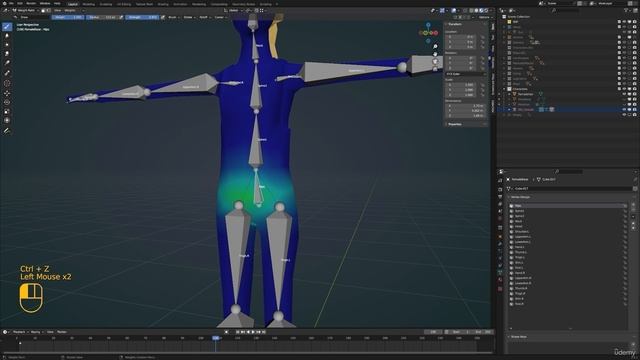The image size is (640, 360).
Task: Switch viewport to rendered shading
Action: (486, 10)
